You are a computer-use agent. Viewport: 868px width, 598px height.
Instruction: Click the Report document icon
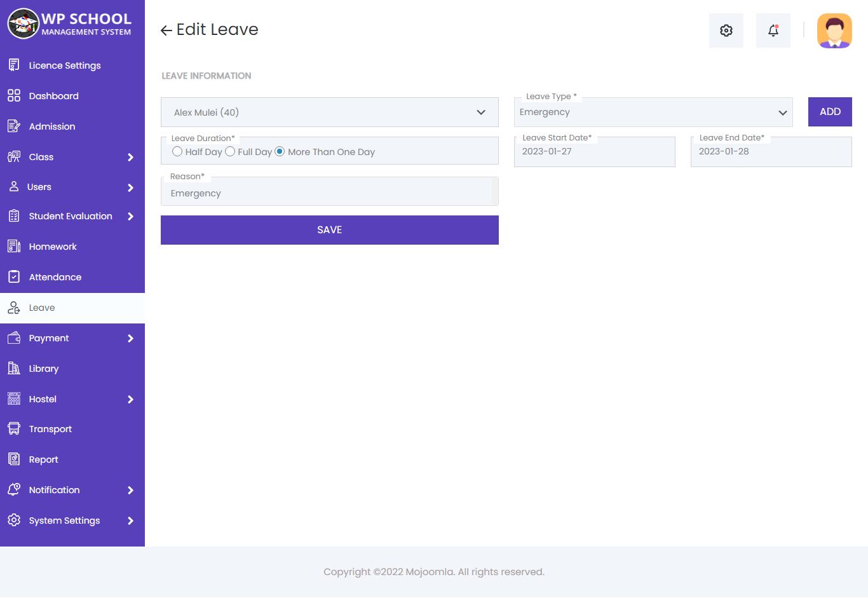14,459
